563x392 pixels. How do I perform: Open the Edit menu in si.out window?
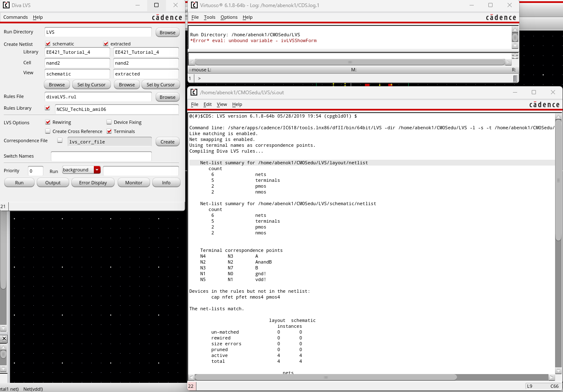coord(207,104)
